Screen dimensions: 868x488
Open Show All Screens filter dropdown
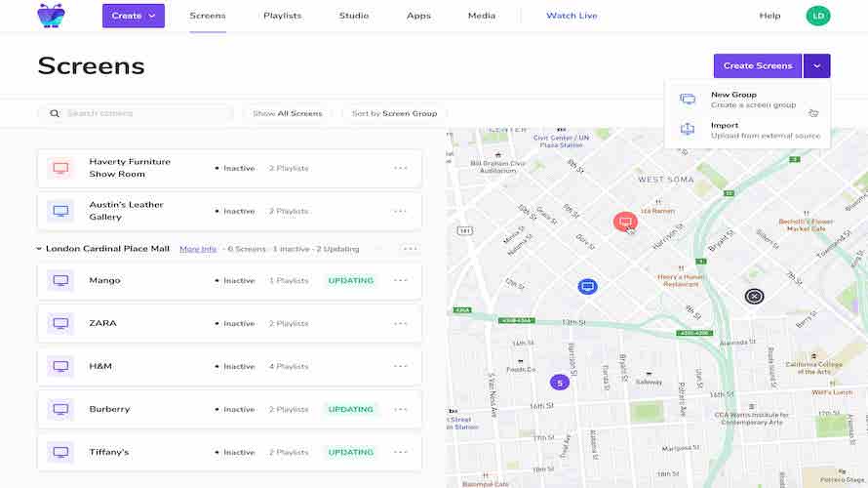pos(287,113)
